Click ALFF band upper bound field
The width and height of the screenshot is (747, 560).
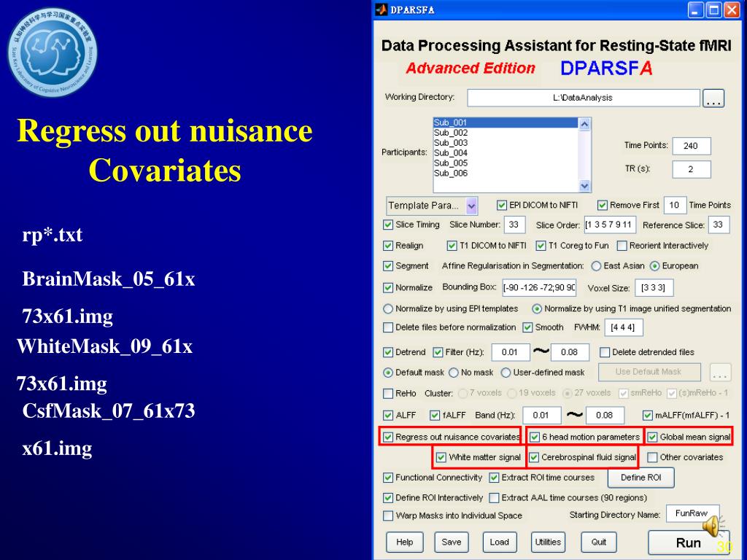pos(605,415)
